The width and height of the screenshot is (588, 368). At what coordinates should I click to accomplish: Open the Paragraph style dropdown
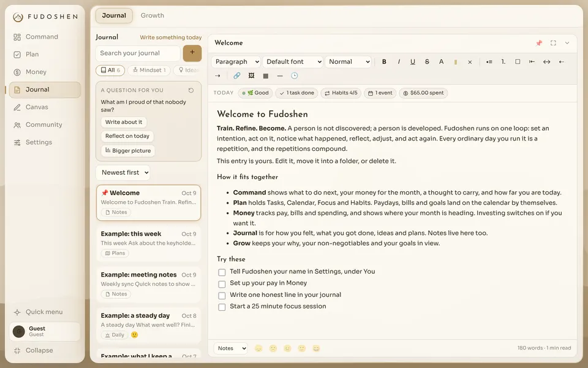click(x=236, y=61)
